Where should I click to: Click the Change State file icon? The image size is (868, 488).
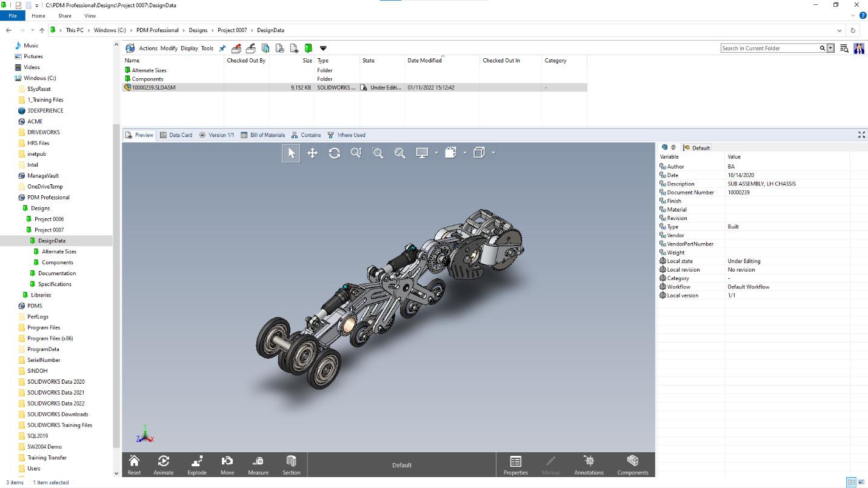(294, 48)
